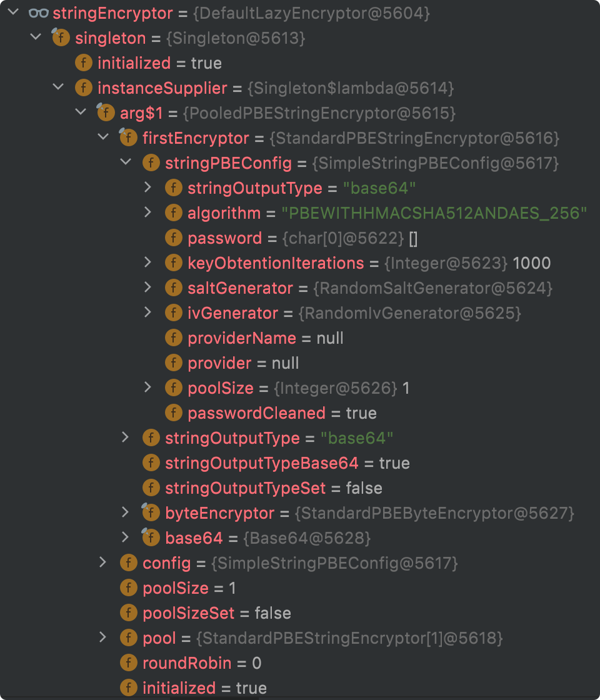Expand the keyObtentionIterations entry
Screen dimensions: 600x700
[x=148, y=262]
